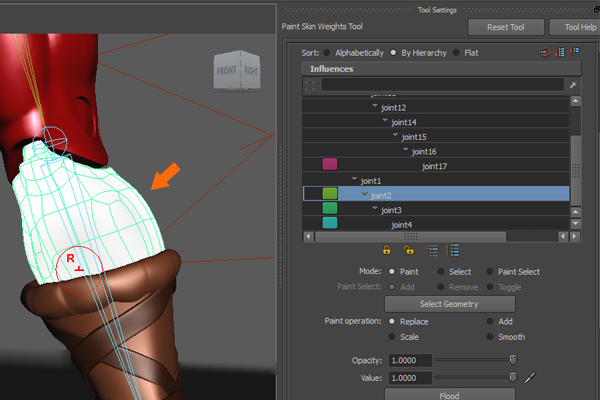Click the rightmost icon in the Sort row
Image resolution: width=600 pixels, height=400 pixels.
click(575, 52)
